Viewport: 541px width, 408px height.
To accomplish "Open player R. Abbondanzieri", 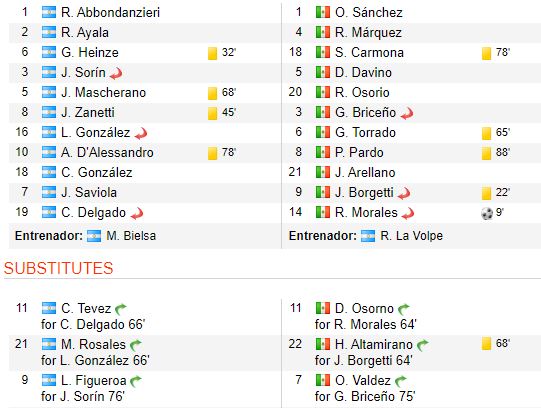I will tap(110, 12).
